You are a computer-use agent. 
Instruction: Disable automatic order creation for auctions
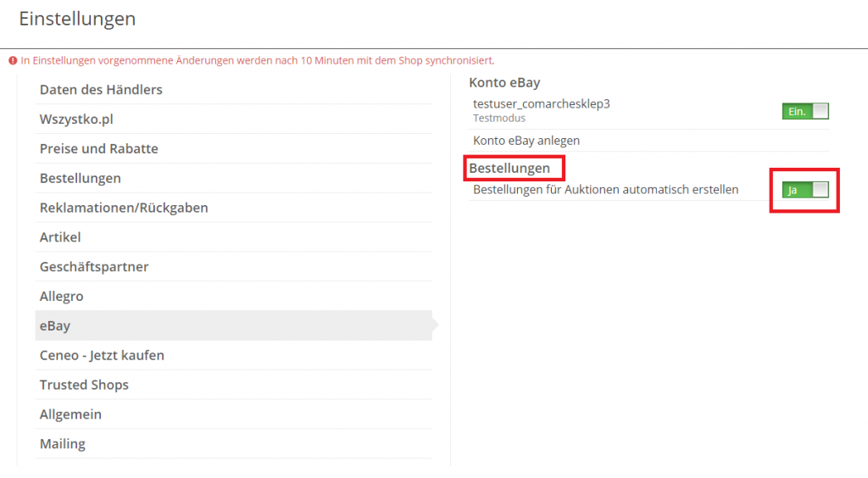click(x=805, y=190)
